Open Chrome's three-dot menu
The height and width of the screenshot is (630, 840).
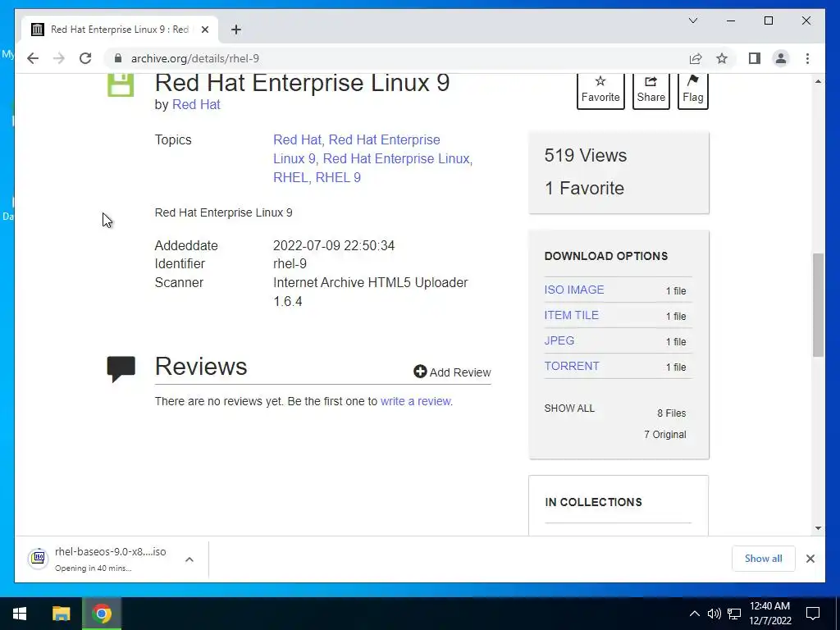[807, 58]
